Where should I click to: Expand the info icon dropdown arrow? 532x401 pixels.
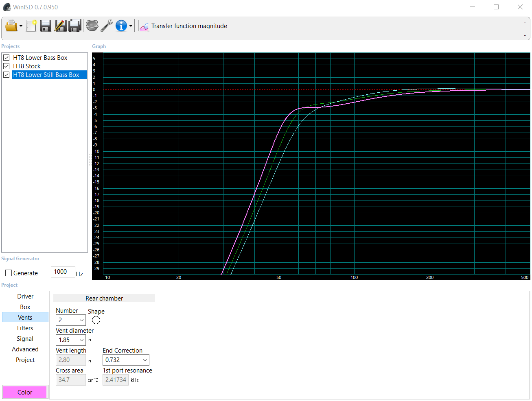[x=131, y=26]
